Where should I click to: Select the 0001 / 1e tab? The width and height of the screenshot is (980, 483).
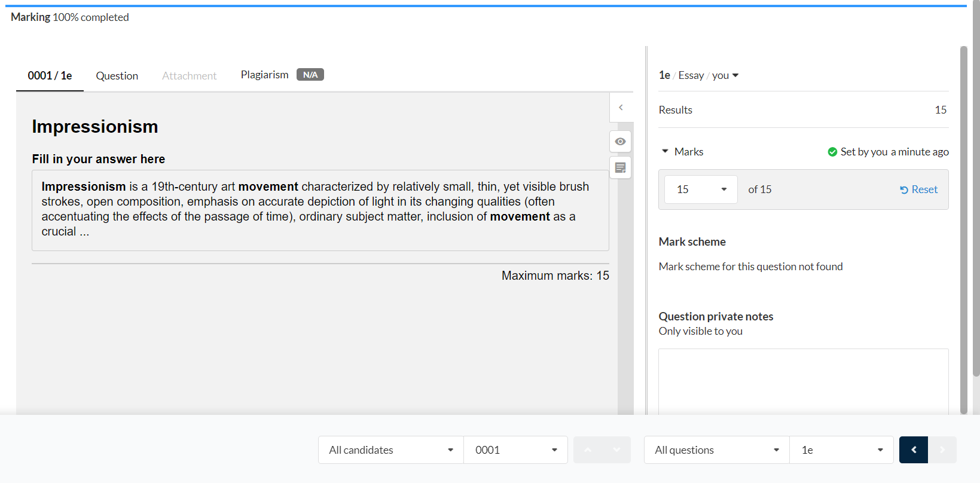50,76
